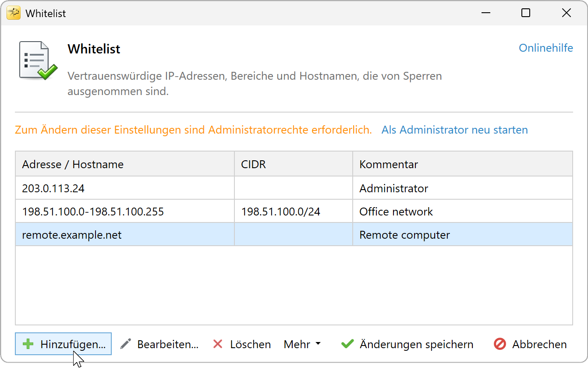Click the app icon in title bar
Screen dimensions: 588x381
tap(14, 13)
